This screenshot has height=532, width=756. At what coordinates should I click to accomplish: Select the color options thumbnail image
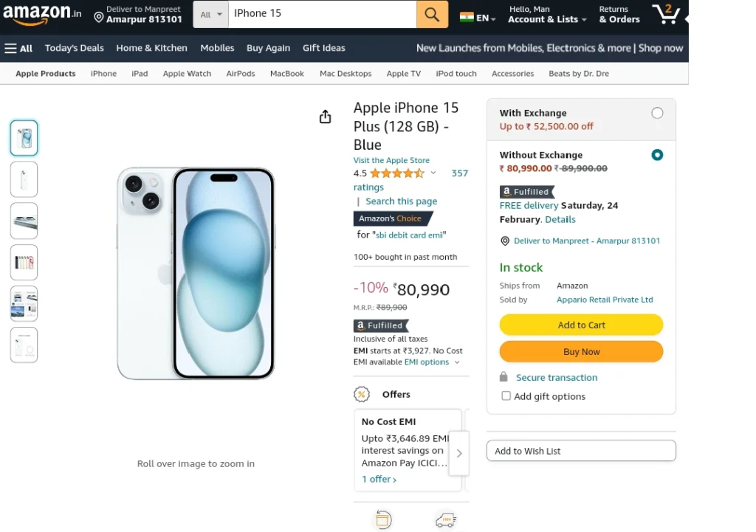click(x=24, y=262)
